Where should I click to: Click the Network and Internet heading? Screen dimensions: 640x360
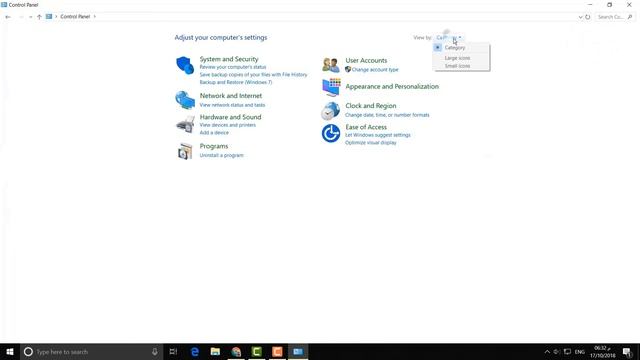coord(231,96)
